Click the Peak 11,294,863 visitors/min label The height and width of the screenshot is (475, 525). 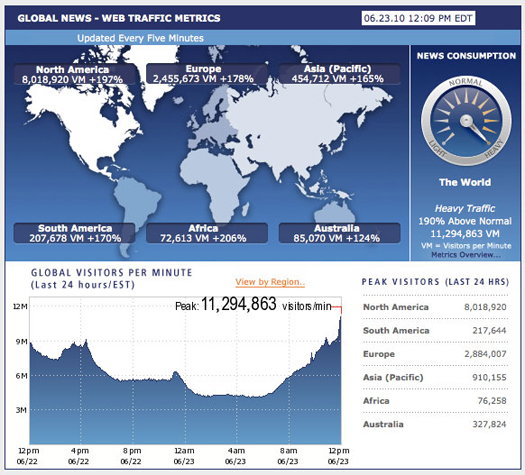253,304
